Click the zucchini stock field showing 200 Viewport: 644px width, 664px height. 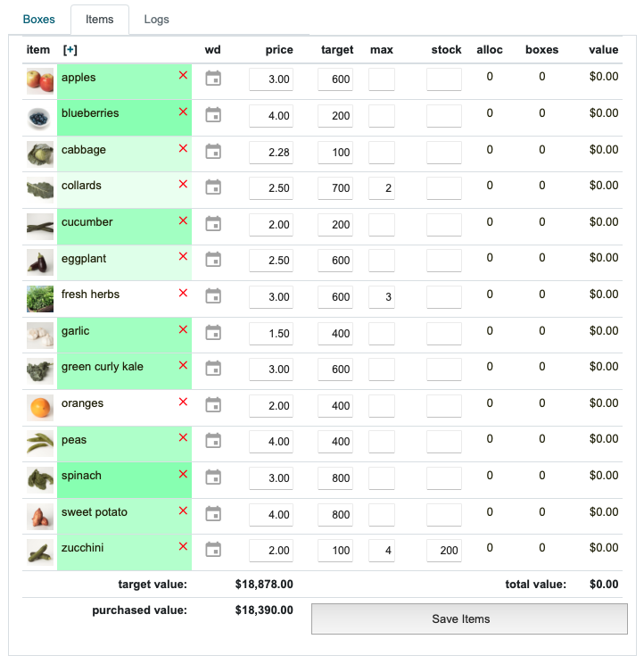pos(444,551)
